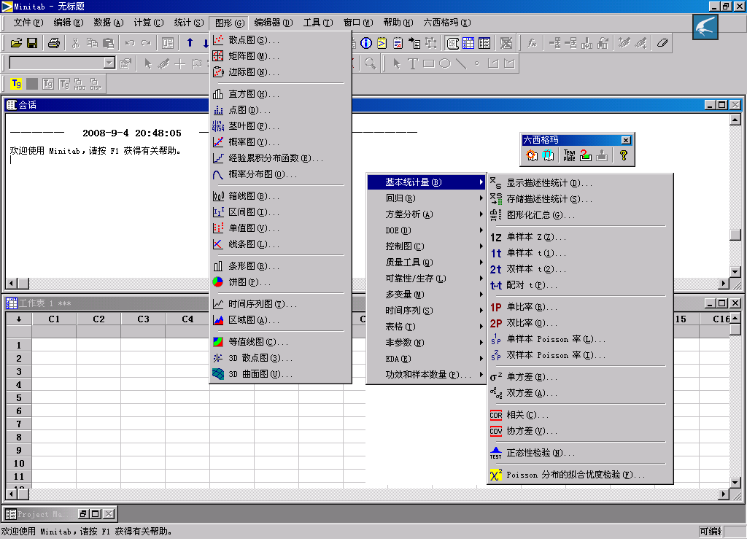
Task: Click the blue worksheet grid toolbar icon
Action: [468, 43]
